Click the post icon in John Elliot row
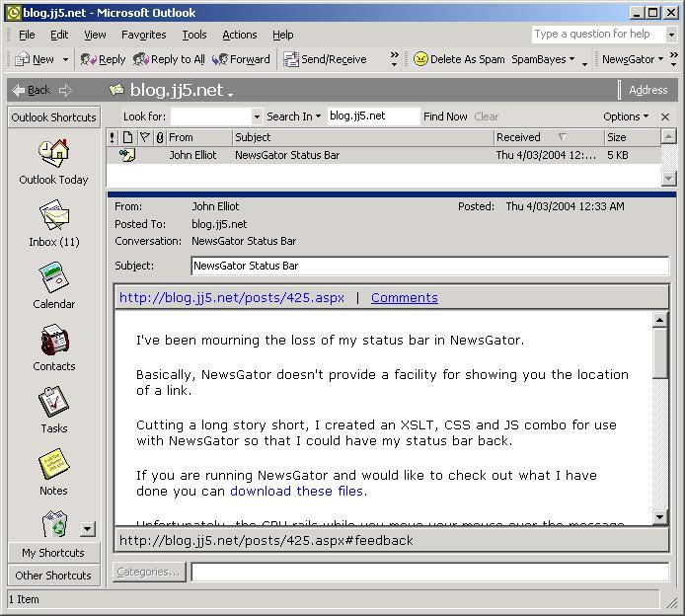 pos(127,155)
